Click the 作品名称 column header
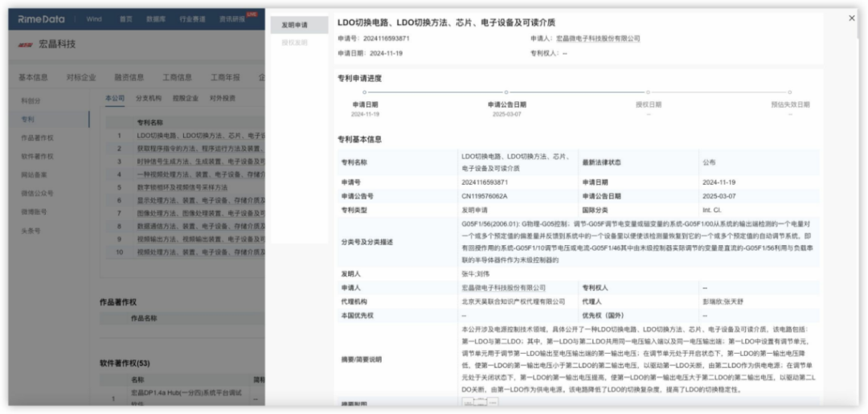This screenshot has width=868, height=414. click(144, 318)
